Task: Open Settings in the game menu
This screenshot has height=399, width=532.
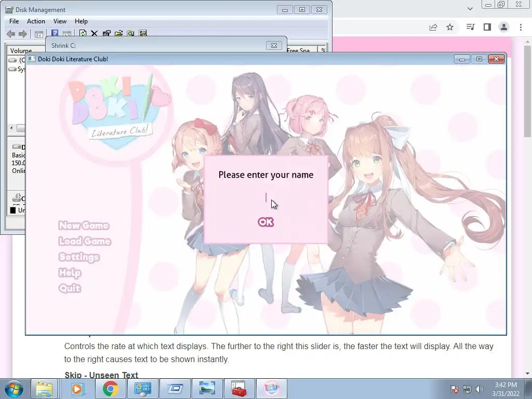Action: coord(79,257)
